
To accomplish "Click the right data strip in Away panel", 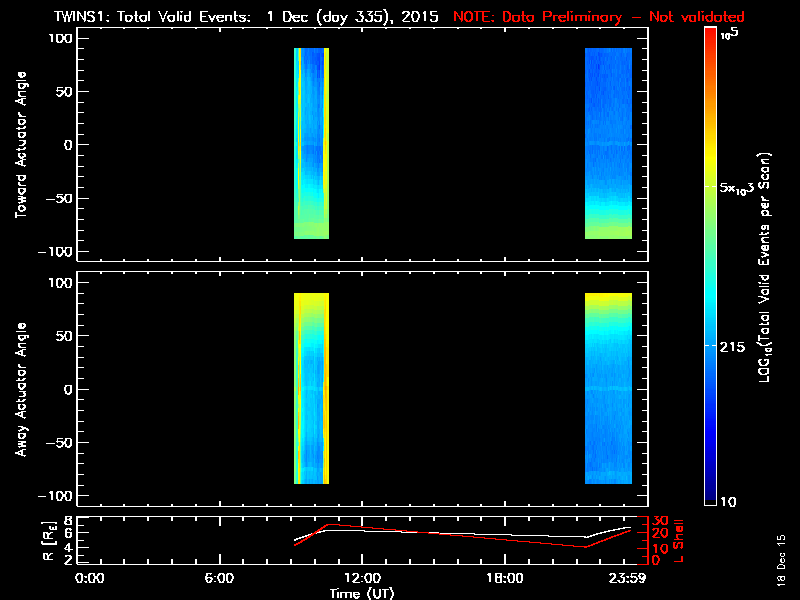I will click(608, 389).
